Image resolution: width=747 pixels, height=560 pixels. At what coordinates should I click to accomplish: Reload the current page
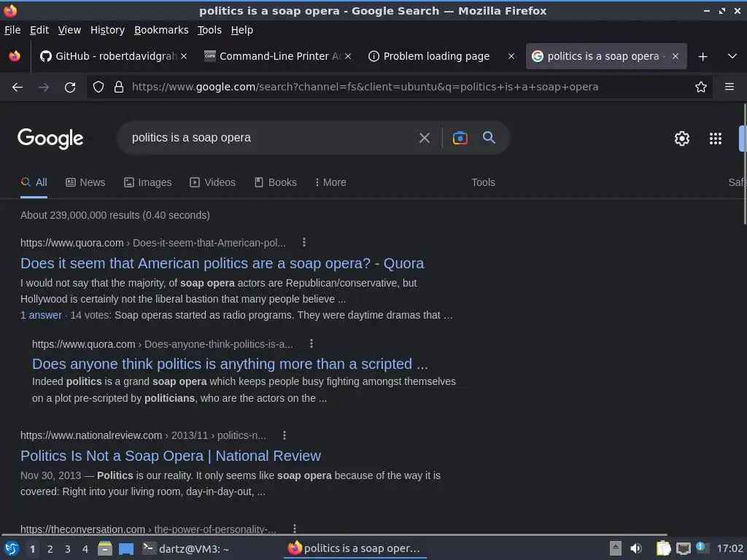tap(70, 87)
